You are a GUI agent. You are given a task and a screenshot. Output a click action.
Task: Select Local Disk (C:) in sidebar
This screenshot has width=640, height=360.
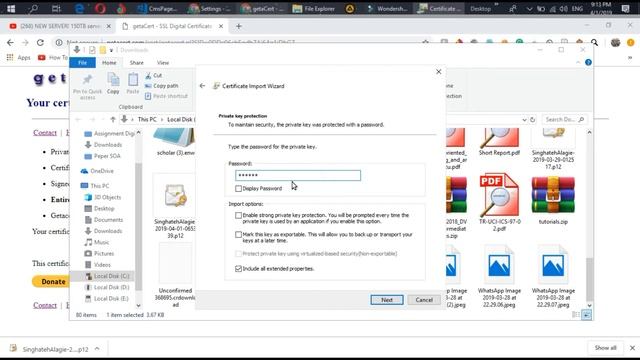[107, 276]
